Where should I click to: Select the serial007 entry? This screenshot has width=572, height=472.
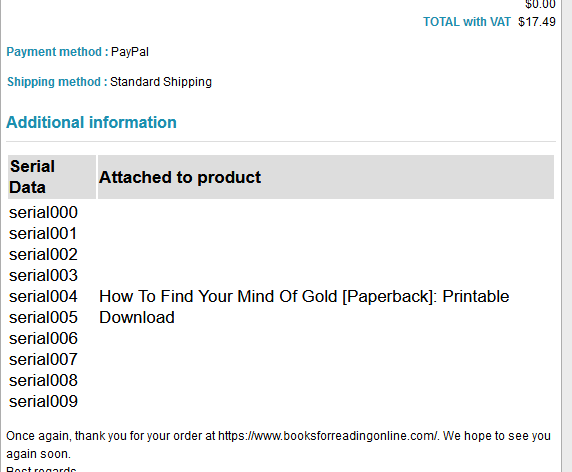(43, 360)
